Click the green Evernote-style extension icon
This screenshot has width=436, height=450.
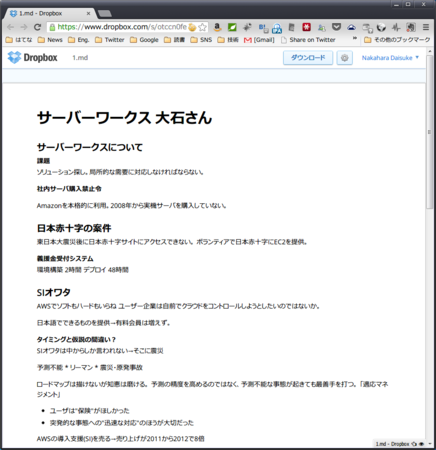tap(232, 27)
